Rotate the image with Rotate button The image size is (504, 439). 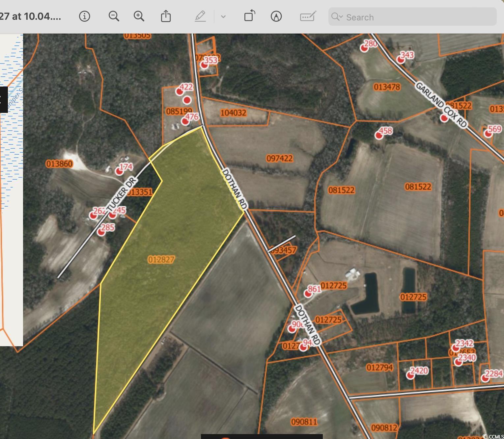[249, 16]
